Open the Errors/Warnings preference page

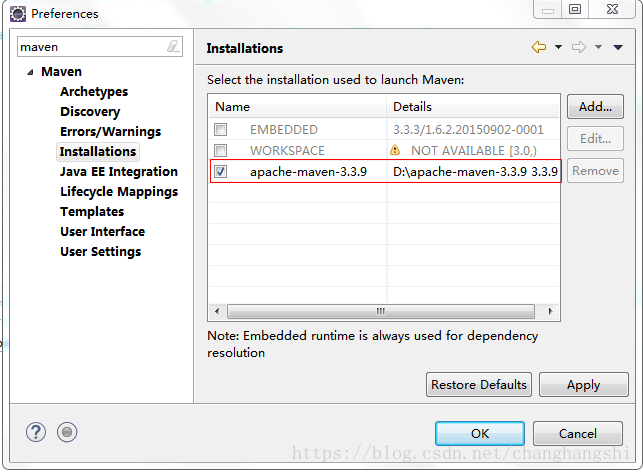click(110, 132)
